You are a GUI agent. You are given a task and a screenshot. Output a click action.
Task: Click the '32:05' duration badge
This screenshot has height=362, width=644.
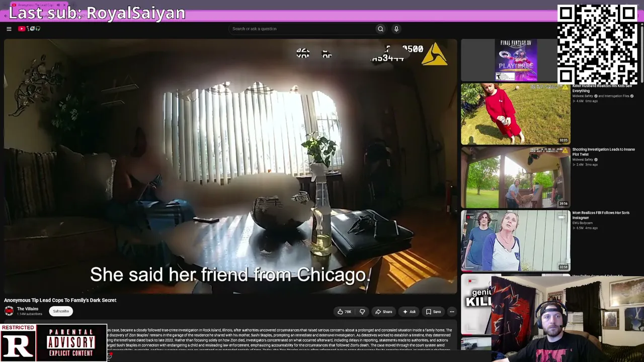[563, 140]
